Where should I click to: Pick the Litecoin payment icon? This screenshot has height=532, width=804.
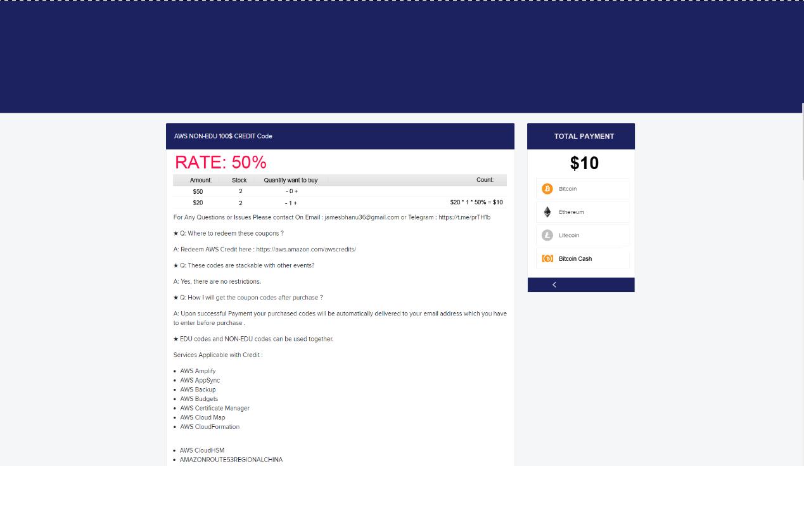[x=547, y=235]
